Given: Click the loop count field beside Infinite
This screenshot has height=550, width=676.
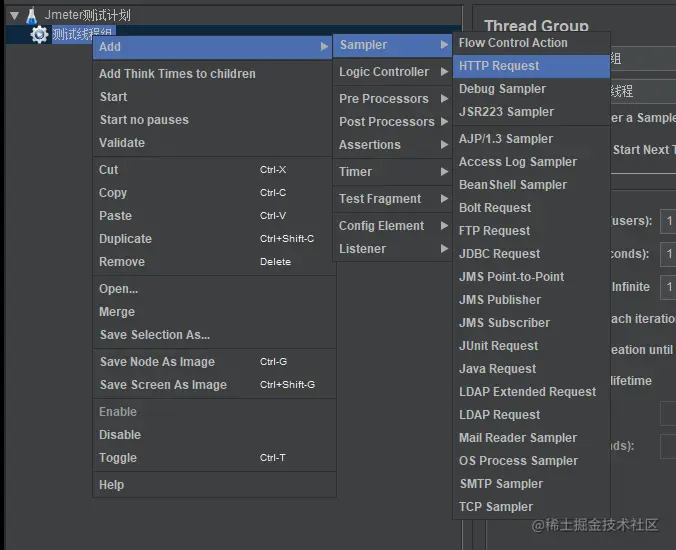Looking at the screenshot, I should (668, 287).
